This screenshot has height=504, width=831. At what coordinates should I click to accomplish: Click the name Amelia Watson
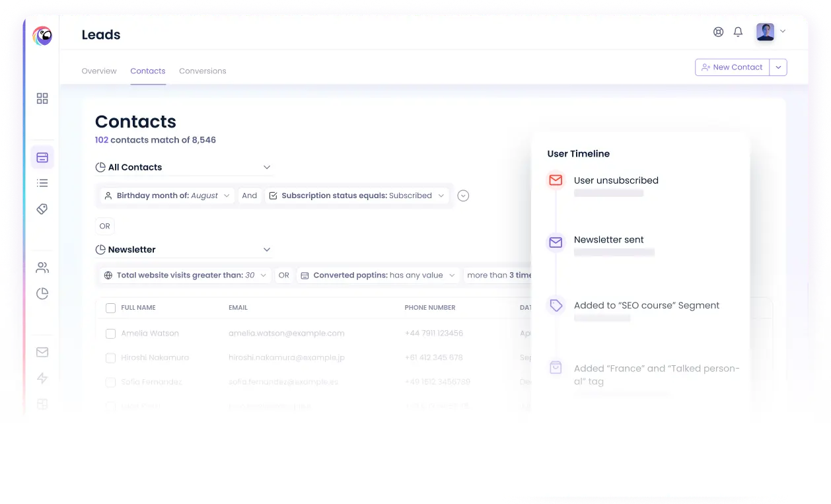coord(150,334)
